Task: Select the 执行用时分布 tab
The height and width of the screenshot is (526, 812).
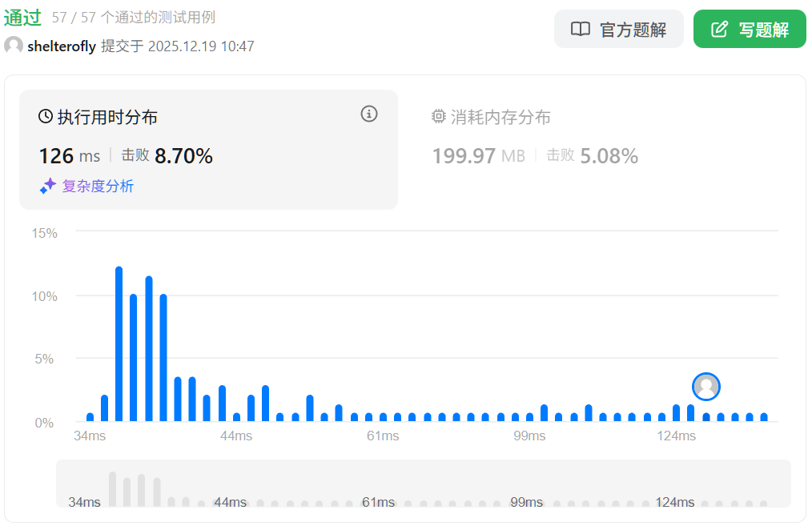Action: click(x=107, y=118)
